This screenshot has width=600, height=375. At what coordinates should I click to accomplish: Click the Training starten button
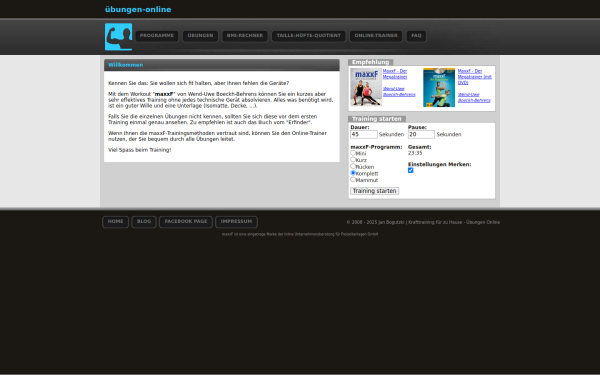(375, 191)
